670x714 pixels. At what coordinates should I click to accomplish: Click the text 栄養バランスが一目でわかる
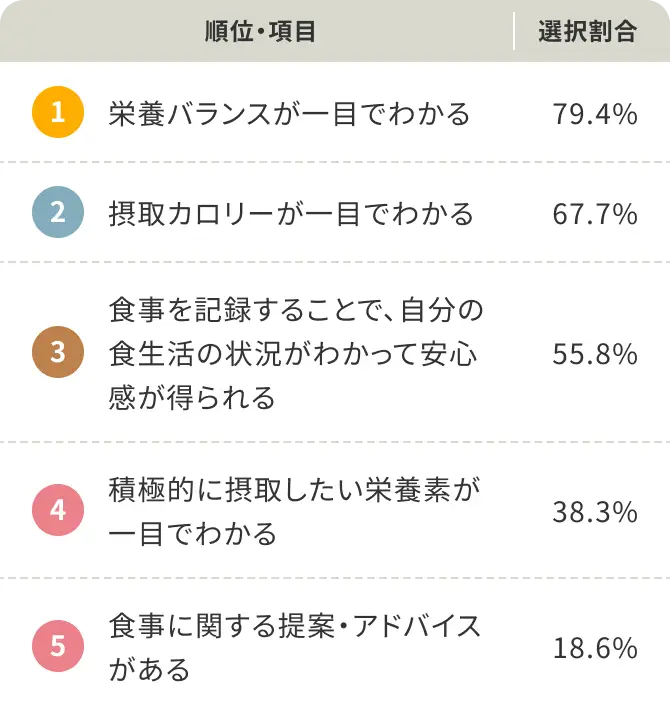pos(289,113)
